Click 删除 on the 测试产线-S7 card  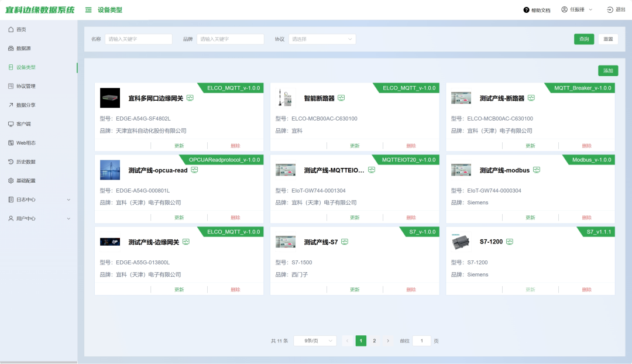pyautogui.click(x=411, y=290)
